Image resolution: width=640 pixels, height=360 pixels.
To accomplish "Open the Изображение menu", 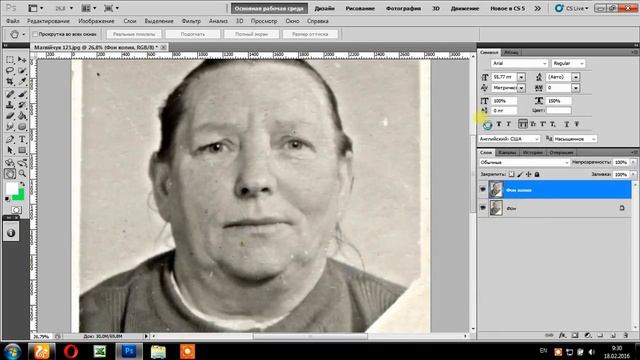I will [x=96, y=21].
